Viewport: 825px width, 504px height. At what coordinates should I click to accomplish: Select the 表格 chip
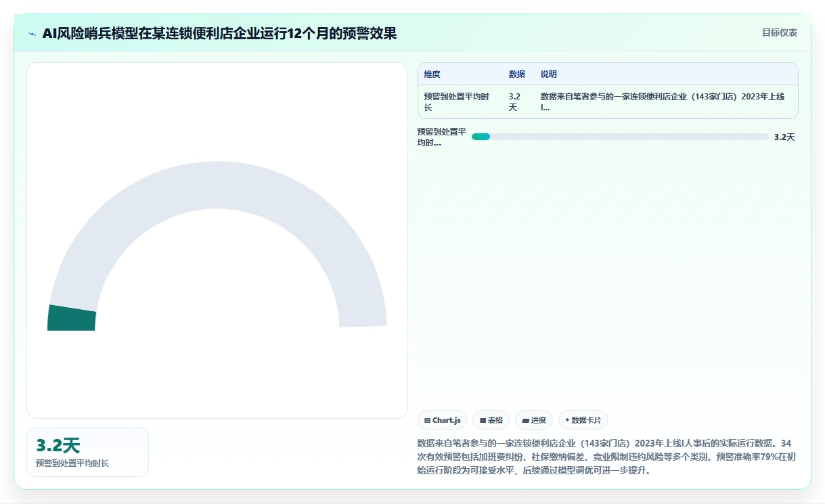[491, 420]
